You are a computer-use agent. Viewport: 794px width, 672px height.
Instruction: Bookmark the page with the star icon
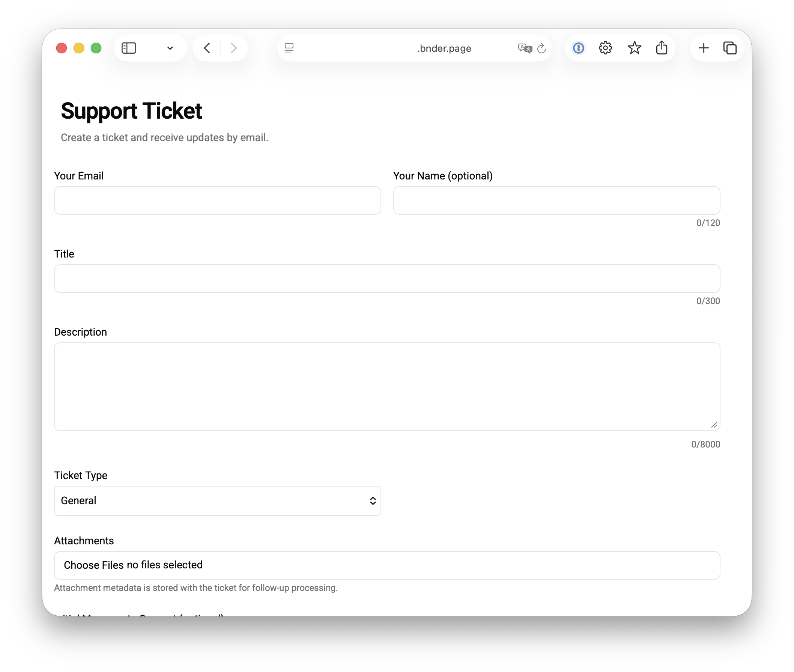[x=634, y=48]
